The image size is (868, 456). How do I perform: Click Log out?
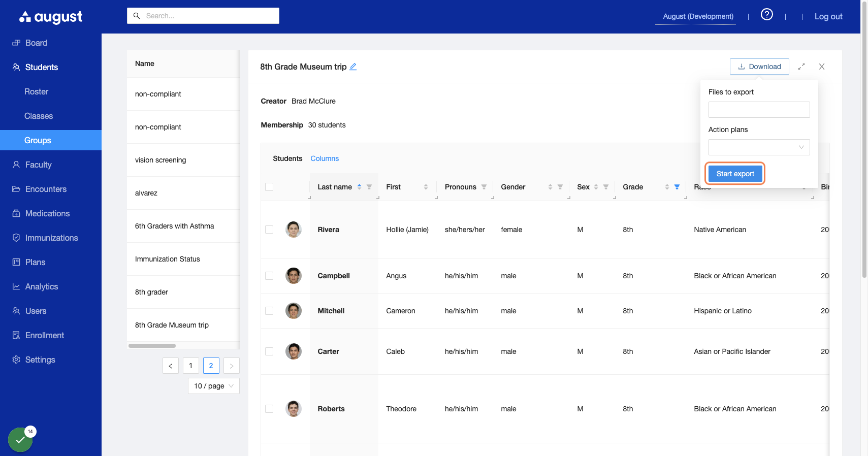(828, 16)
